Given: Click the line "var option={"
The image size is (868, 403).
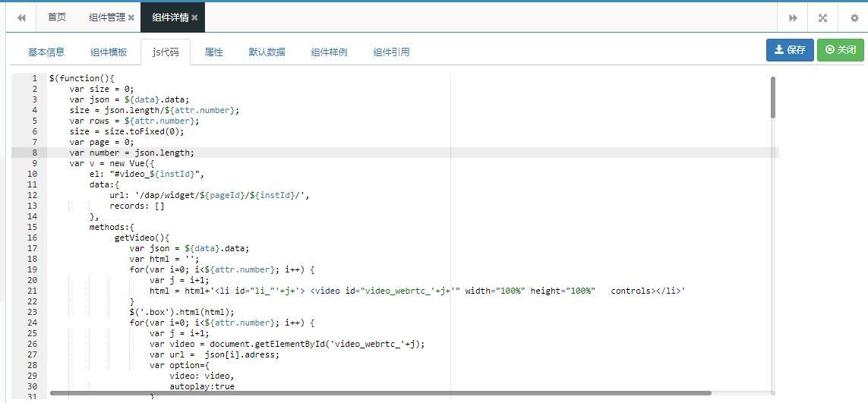Looking at the screenshot, I should (x=180, y=365).
